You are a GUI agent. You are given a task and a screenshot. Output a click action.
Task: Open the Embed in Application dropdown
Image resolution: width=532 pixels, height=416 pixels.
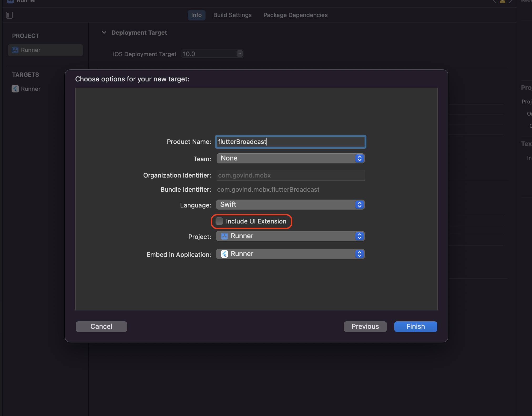point(359,254)
